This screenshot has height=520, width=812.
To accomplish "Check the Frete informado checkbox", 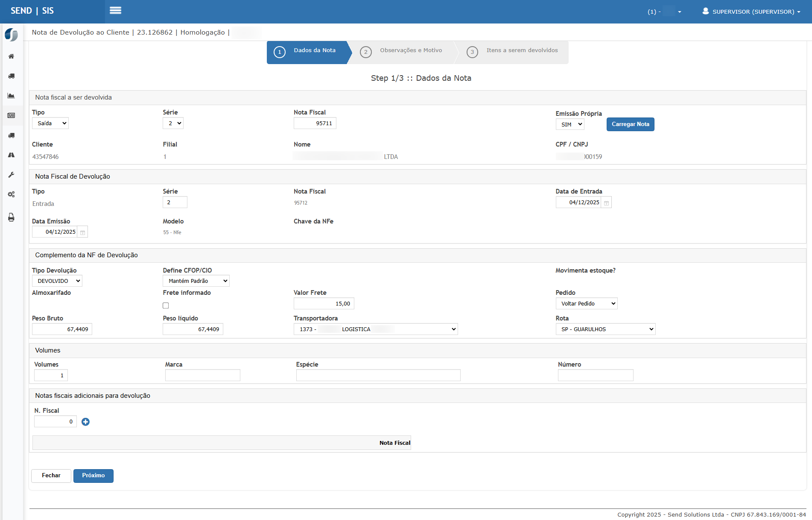I will 166,306.
